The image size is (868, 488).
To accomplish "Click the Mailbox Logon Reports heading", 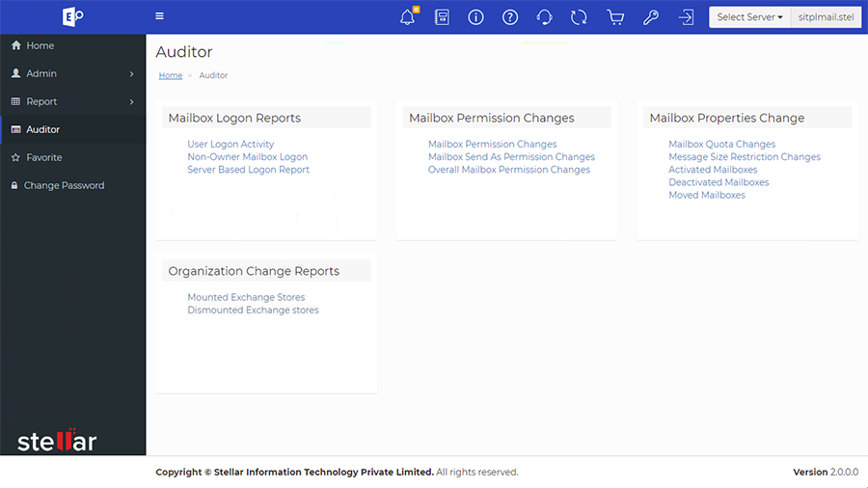I will point(234,118).
